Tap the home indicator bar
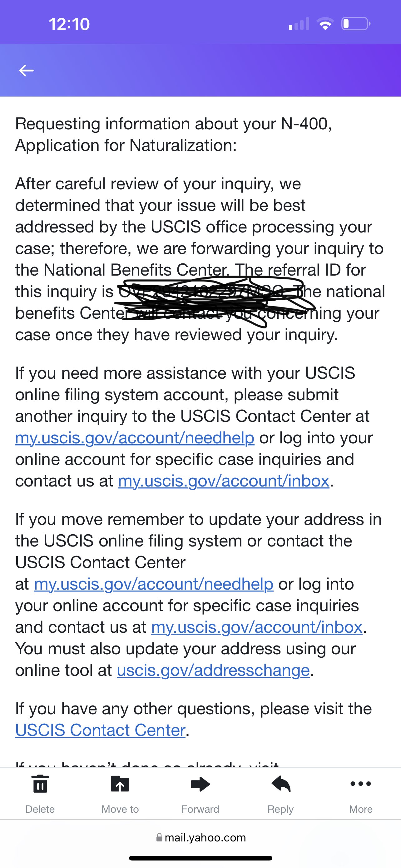Screen dimensions: 401x868 tap(201, 858)
